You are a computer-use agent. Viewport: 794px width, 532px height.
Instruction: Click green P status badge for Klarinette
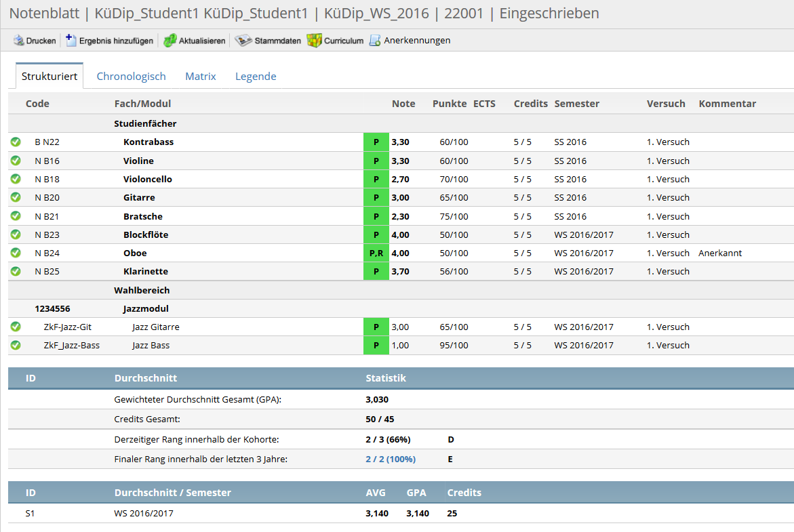point(376,271)
